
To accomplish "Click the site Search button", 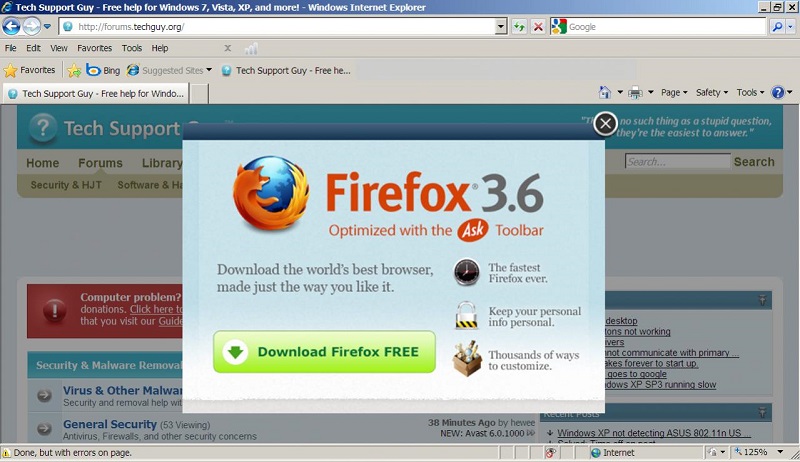I will (754, 162).
